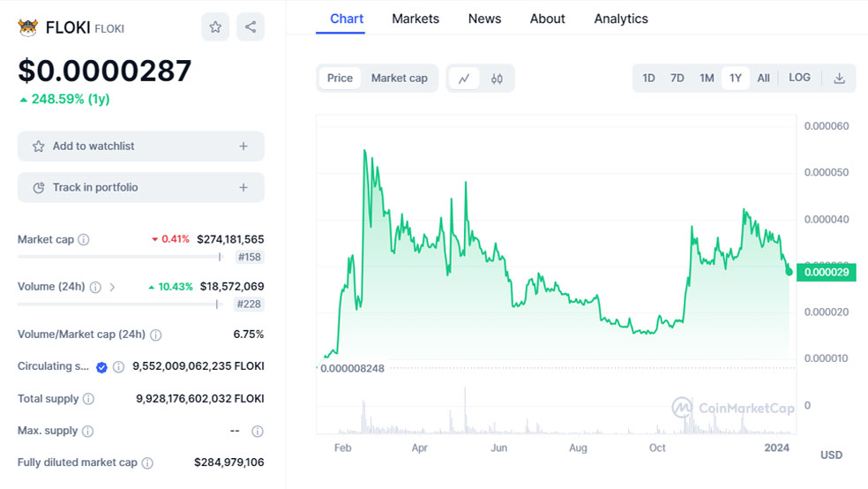Download chart data via download icon
Image resolution: width=868 pixels, height=489 pixels.
839,79
